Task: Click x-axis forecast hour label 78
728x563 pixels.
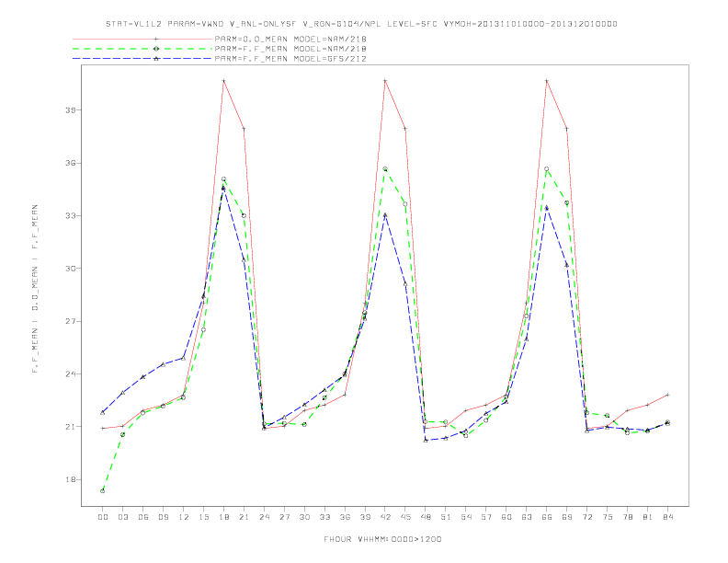Action: [628, 517]
